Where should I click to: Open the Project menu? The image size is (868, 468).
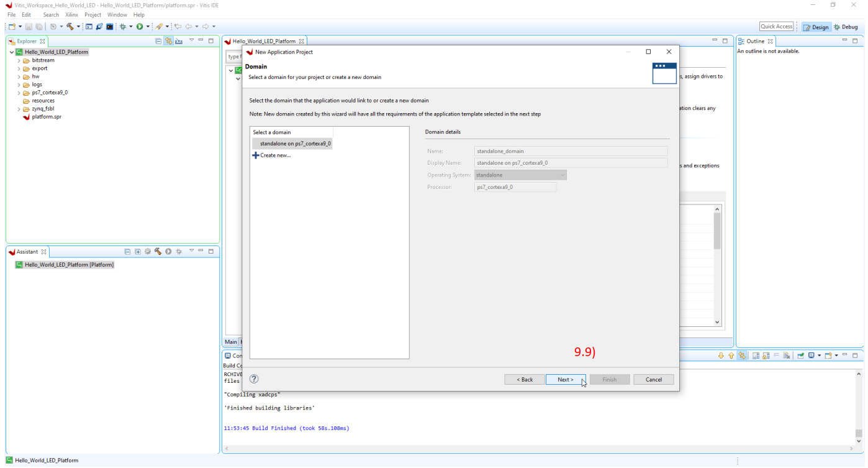pyautogui.click(x=93, y=15)
